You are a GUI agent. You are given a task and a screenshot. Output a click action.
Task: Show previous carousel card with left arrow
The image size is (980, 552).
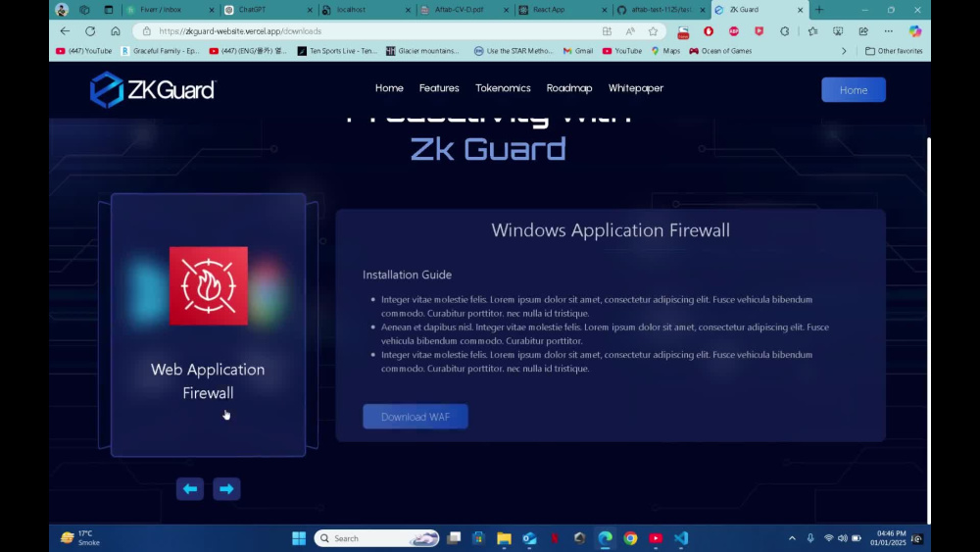(x=190, y=489)
